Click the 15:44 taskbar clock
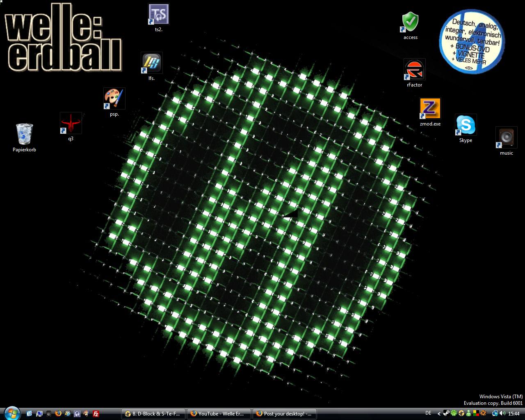Viewport: 525px width, 420px height. pos(514,414)
